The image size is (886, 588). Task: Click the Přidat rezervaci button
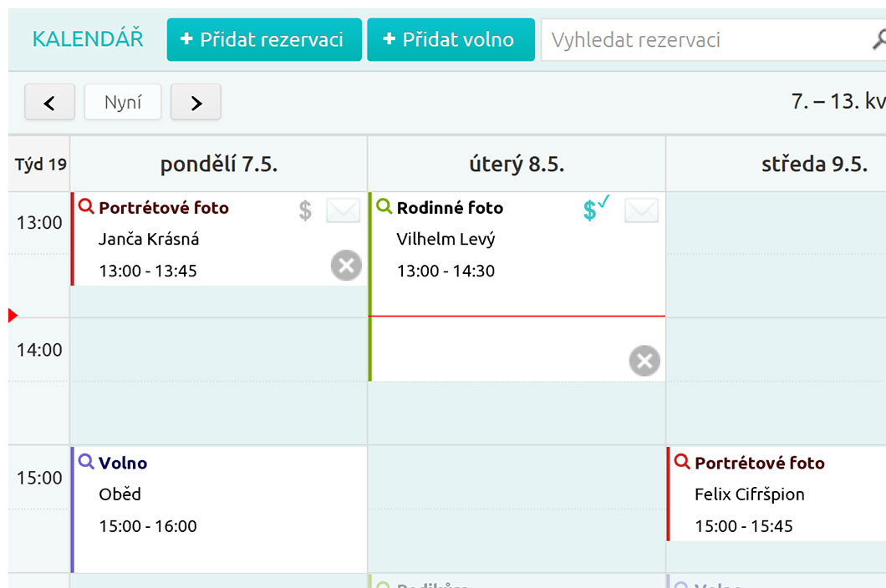[x=263, y=38]
